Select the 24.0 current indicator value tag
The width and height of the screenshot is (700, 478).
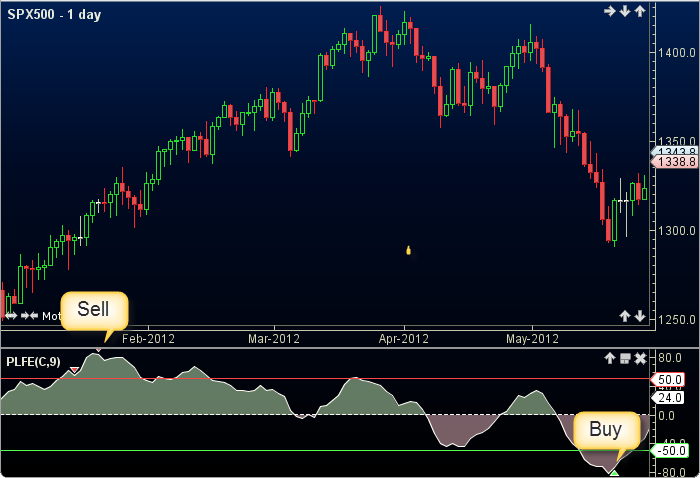(667, 397)
